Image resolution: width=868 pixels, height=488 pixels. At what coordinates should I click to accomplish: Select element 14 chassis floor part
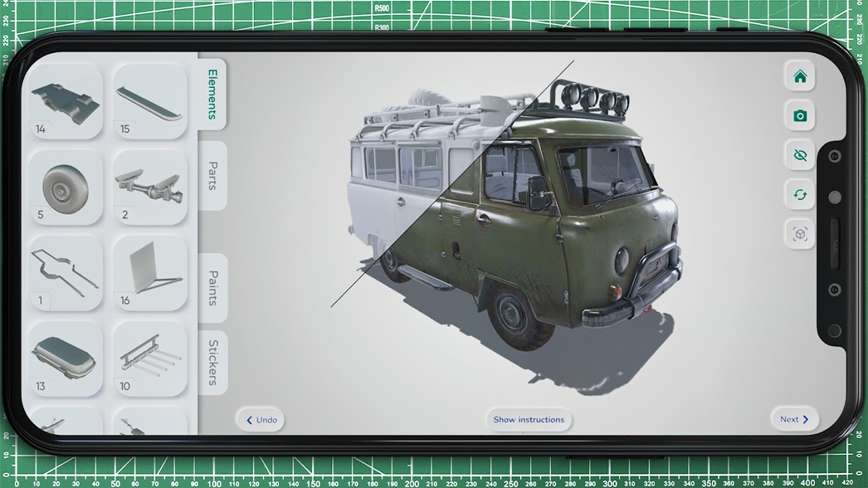point(66,102)
